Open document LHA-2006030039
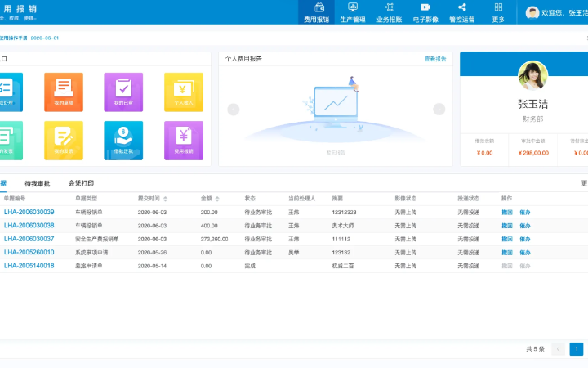Screen dimensions: 588x368 pos(29,212)
